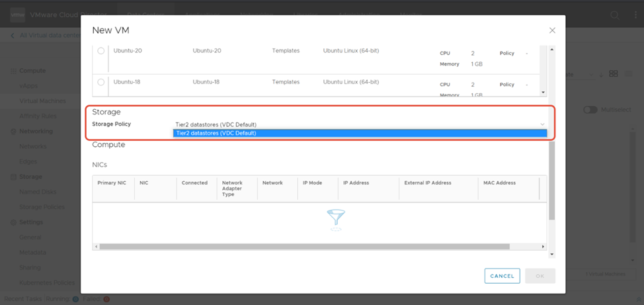Image resolution: width=644 pixels, height=305 pixels.
Task: Close the New VM dialog with X
Action: point(552,30)
